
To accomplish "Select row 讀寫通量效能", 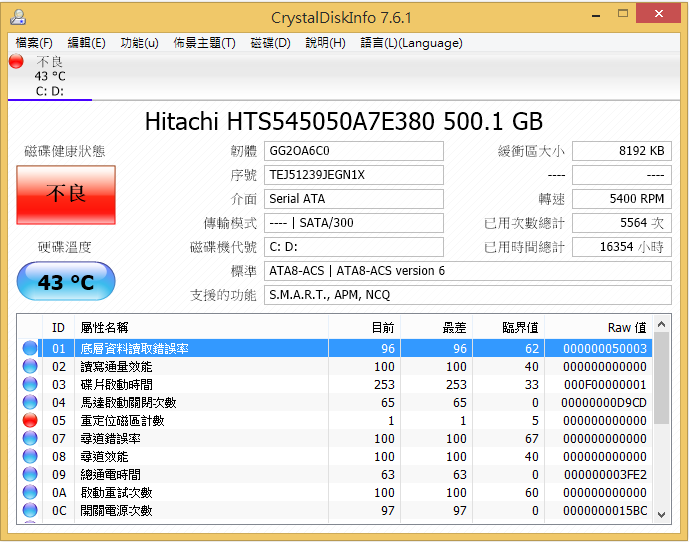I will point(336,366).
